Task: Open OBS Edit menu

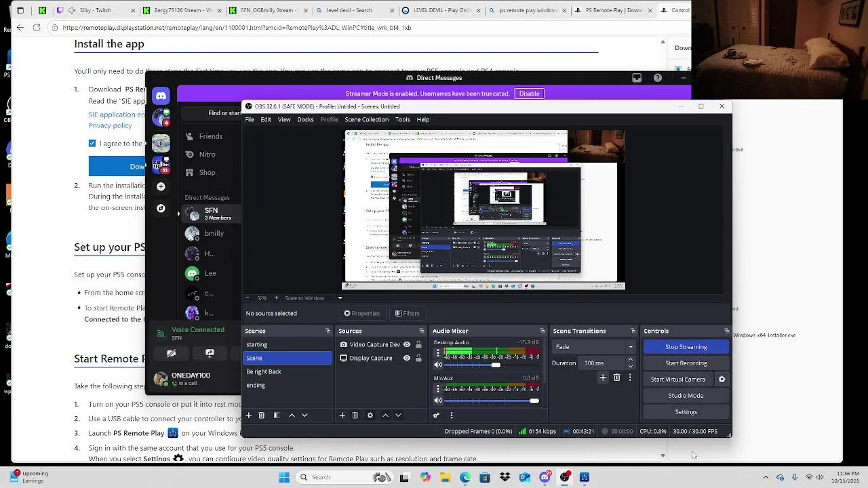Action: tap(266, 119)
